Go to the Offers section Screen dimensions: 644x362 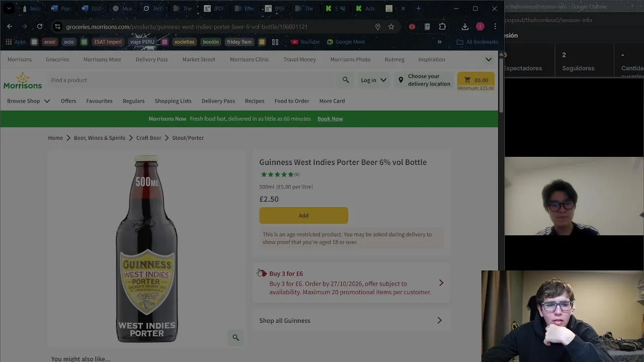click(68, 101)
